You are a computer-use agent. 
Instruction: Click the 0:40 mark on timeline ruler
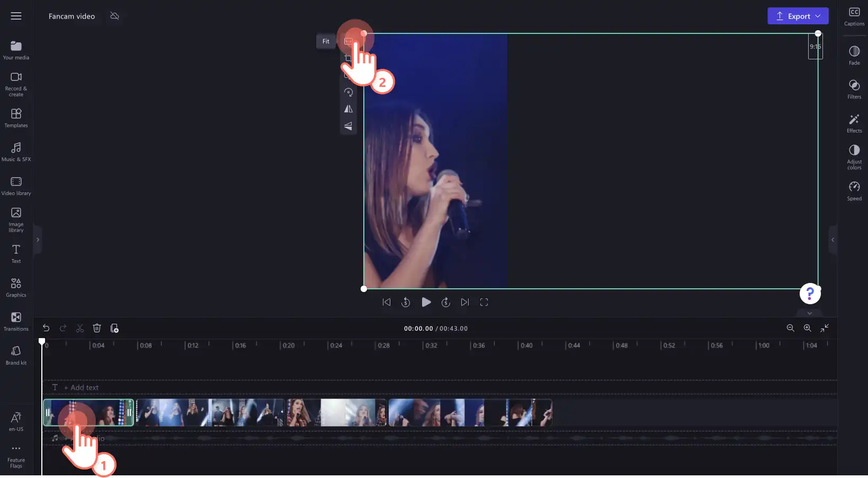[526, 345]
